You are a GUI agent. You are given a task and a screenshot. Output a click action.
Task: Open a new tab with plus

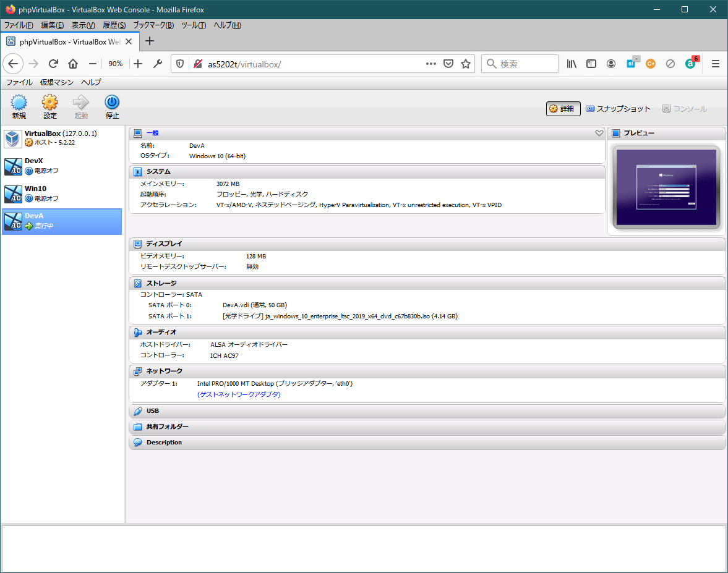point(150,41)
